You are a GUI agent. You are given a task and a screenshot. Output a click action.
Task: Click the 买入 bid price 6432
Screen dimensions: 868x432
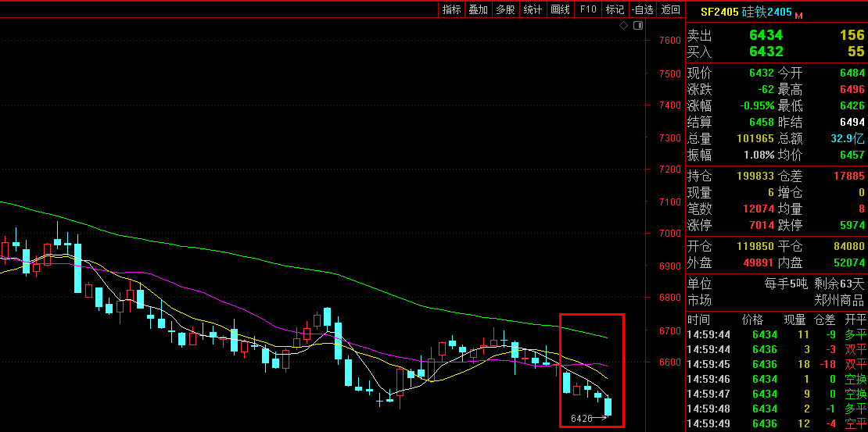pyautogui.click(x=765, y=52)
